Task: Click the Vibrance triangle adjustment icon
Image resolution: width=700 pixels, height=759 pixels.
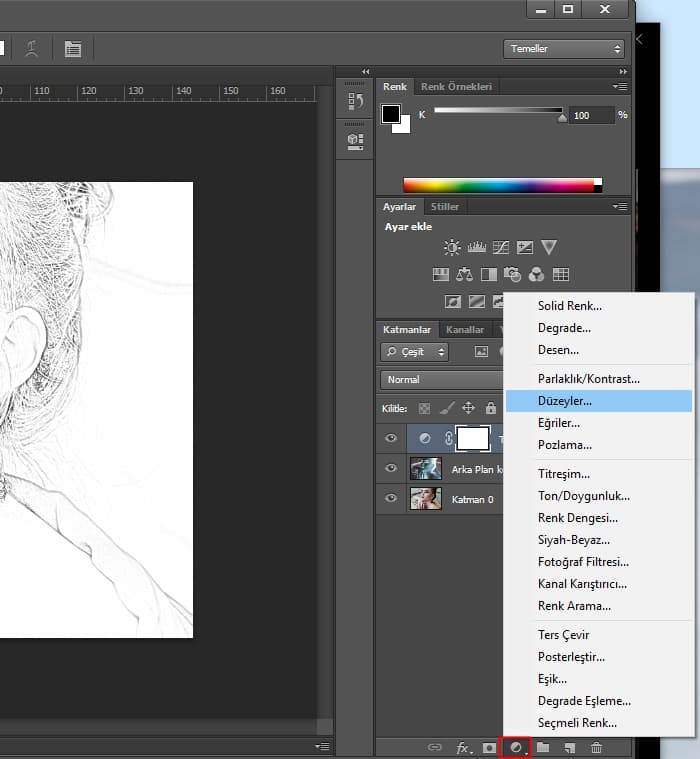Action: (549, 247)
